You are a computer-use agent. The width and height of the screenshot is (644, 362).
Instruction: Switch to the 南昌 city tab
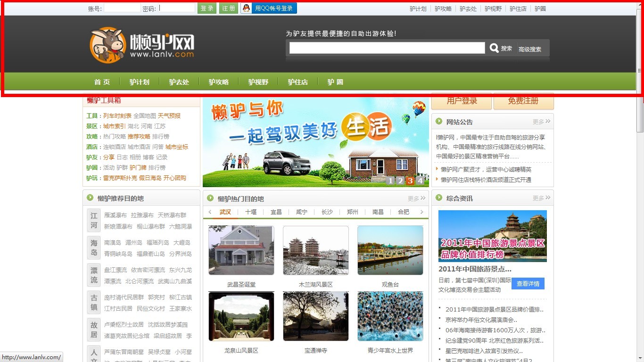click(378, 212)
